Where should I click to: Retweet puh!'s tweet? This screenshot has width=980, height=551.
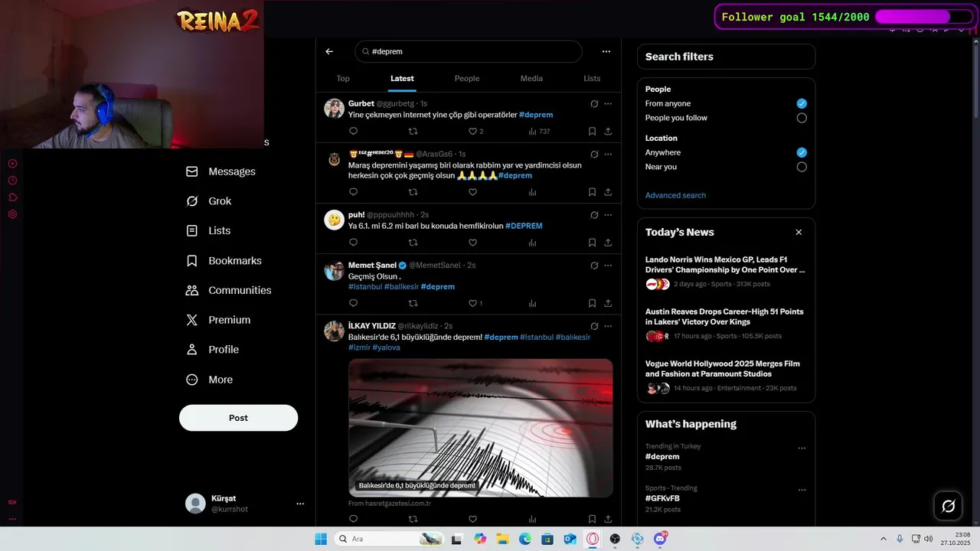pyautogui.click(x=413, y=243)
